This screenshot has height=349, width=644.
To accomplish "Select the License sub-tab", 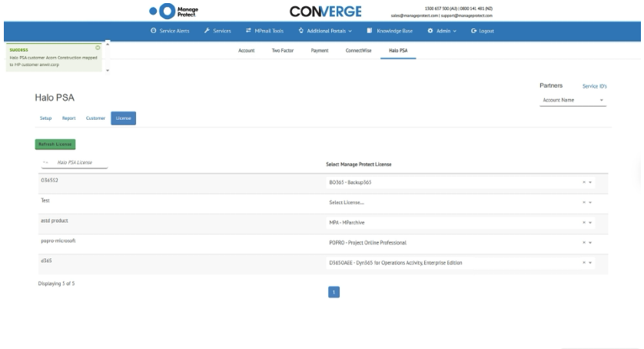I will (123, 118).
